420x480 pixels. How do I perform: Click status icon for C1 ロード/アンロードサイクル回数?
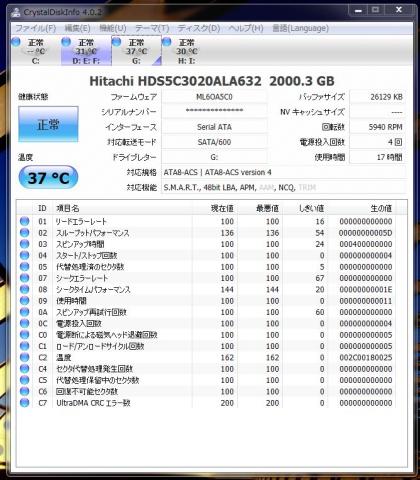pos(24,346)
